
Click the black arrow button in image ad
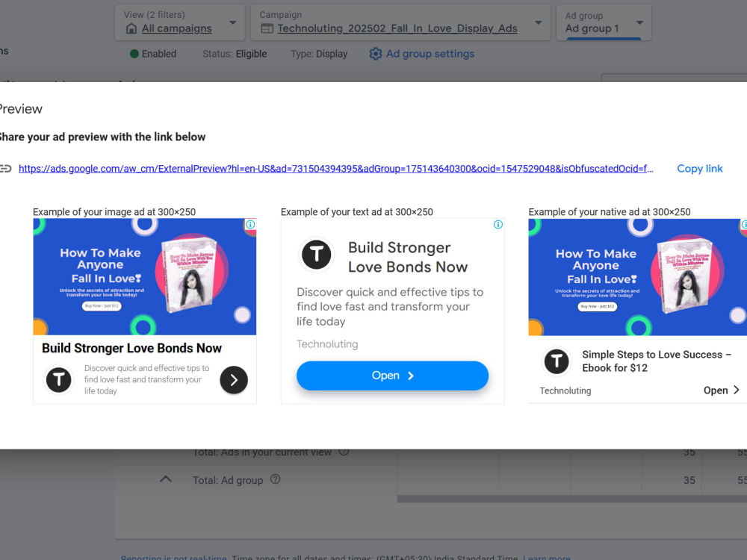pos(233,380)
